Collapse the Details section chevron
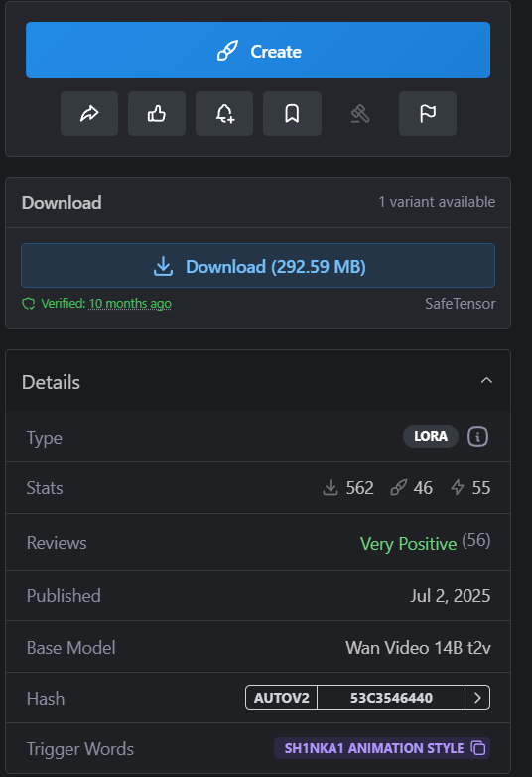 486,381
